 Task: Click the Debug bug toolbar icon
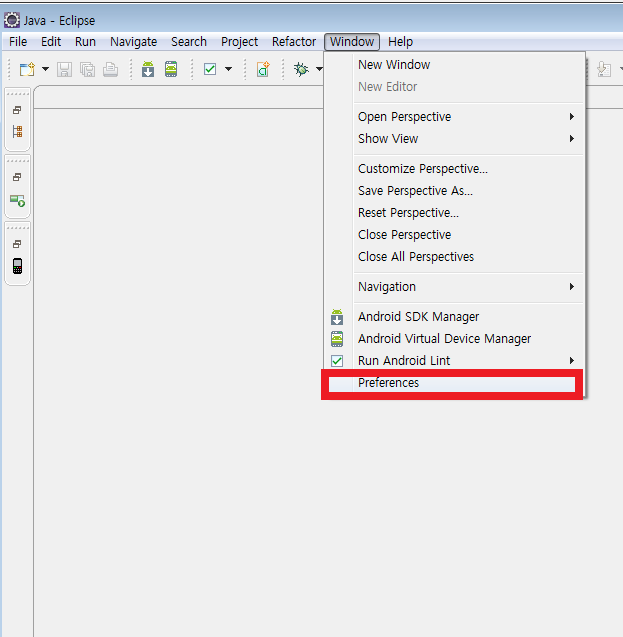click(301, 69)
